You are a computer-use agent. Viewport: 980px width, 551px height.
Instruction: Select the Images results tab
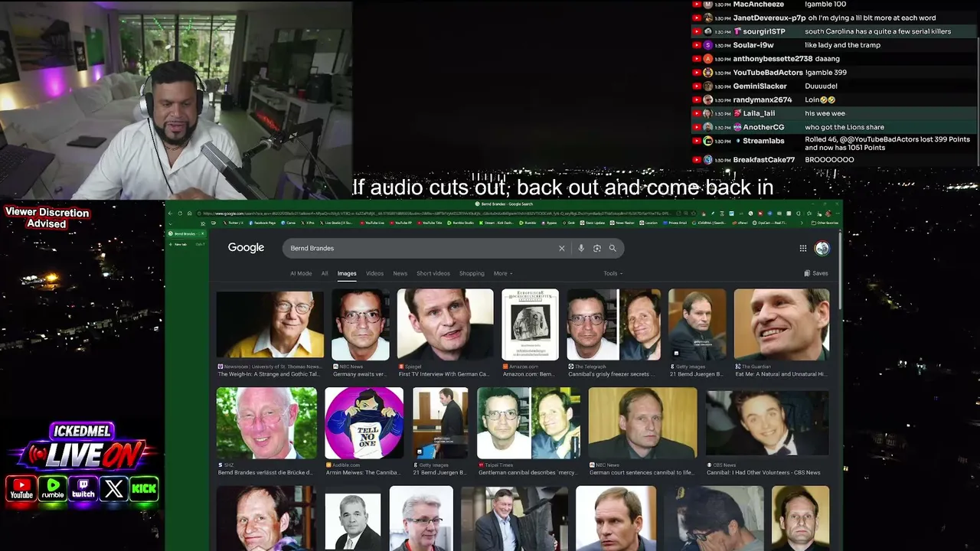point(347,273)
